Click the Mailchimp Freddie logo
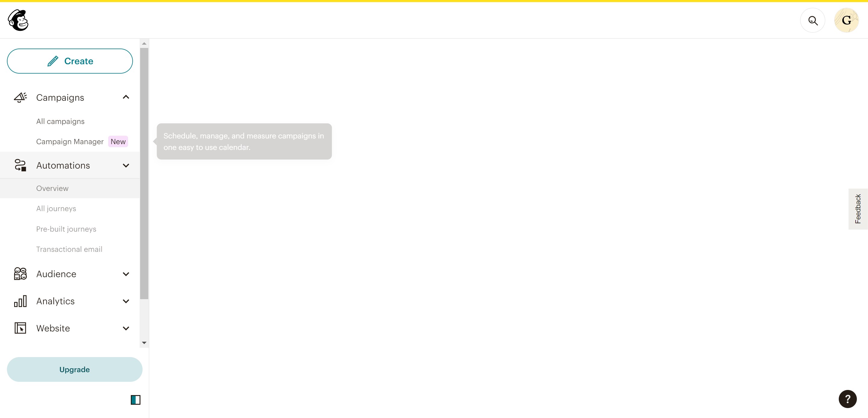This screenshot has width=868, height=418. [x=18, y=20]
